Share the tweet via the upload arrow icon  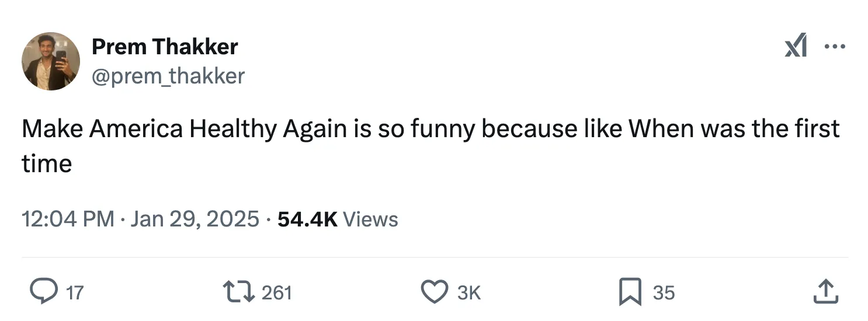(826, 292)
